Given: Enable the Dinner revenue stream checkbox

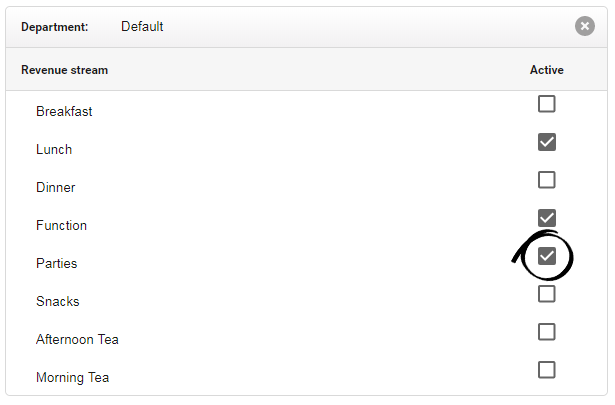Looking at the screenshot, I should pyautogui.click(x=546, y=180).
